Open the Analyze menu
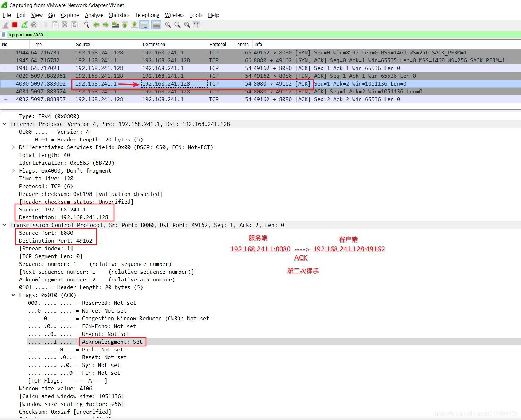 tap(94, 15)
